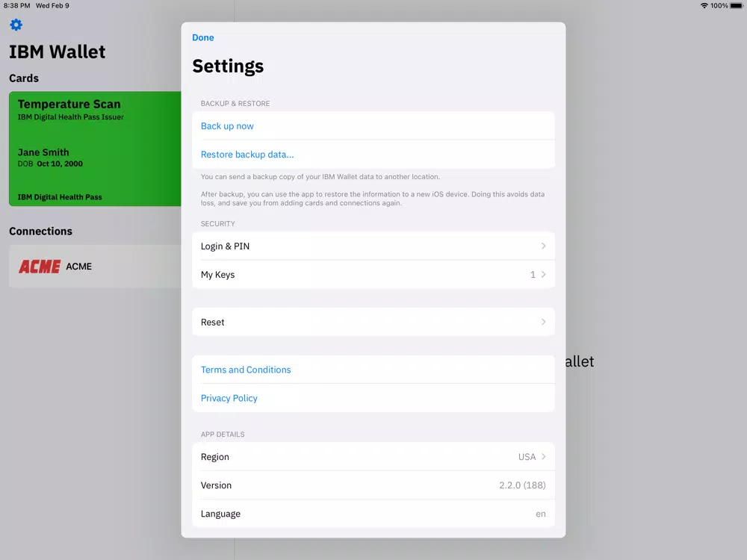Click the Connections section heading
Viewport: 747px width, 560px height.
(x=40, y=231)
